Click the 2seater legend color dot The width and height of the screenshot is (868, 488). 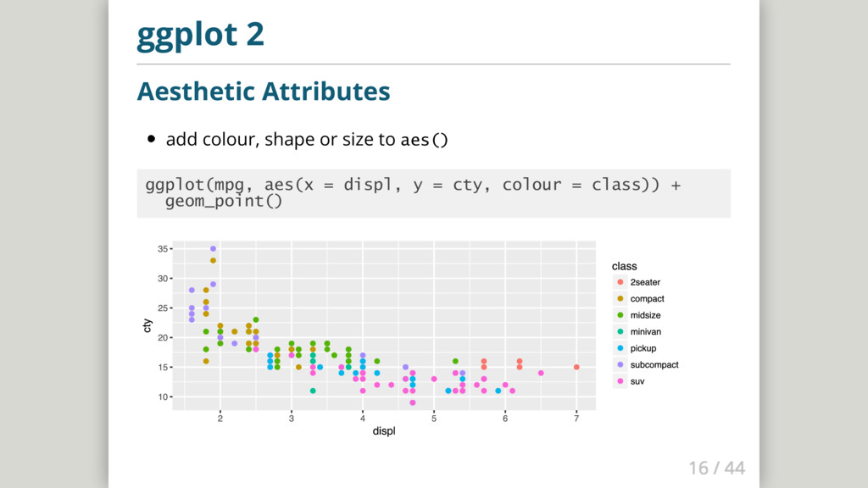click(x=620, y=282)
